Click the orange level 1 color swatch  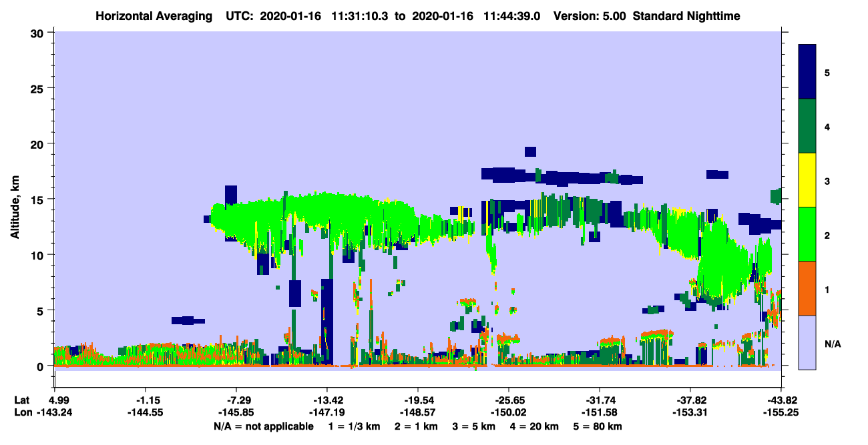[807, 288]
